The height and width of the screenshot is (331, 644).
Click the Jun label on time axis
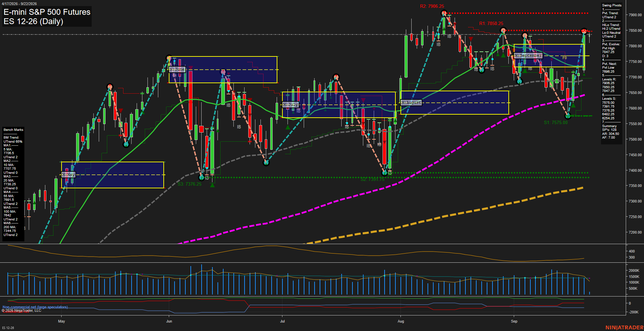(169, 322)
